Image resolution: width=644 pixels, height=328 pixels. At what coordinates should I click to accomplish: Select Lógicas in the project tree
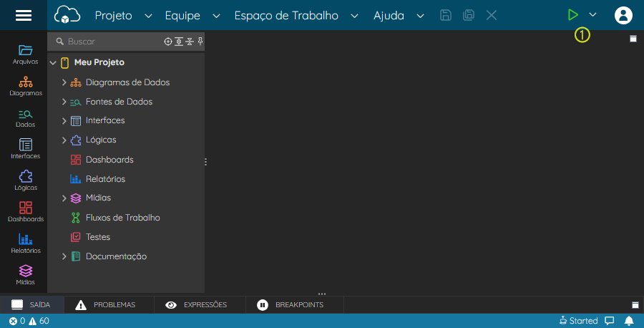point(101,140)
